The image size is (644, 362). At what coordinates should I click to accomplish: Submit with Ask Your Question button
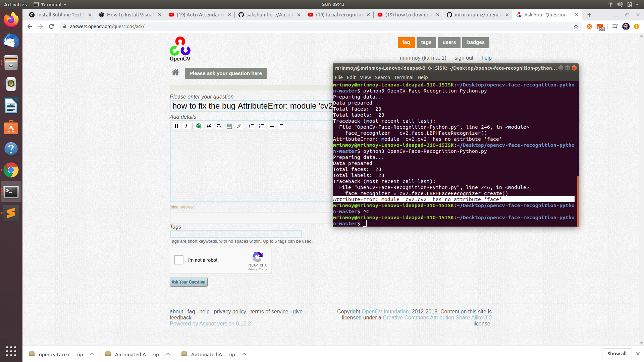[189, 282]
